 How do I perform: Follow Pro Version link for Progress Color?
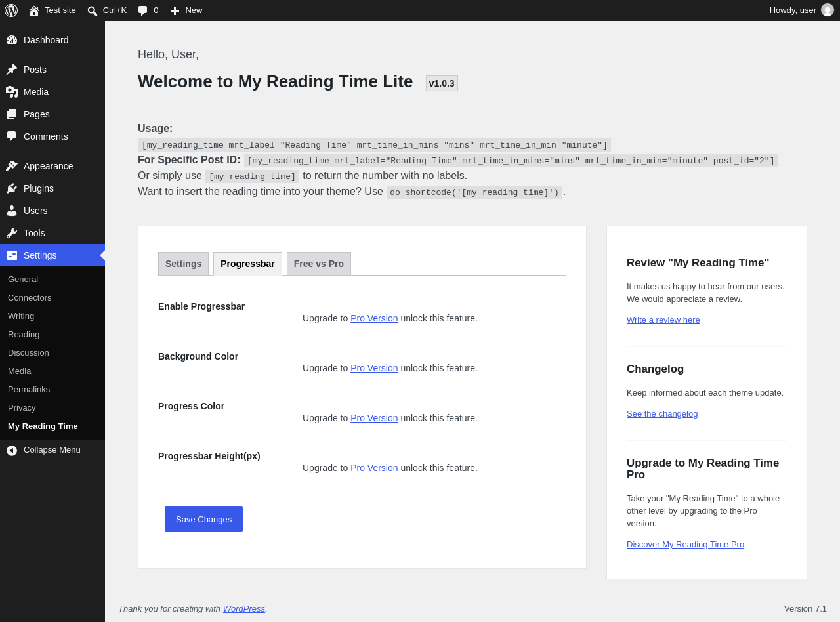374,418
